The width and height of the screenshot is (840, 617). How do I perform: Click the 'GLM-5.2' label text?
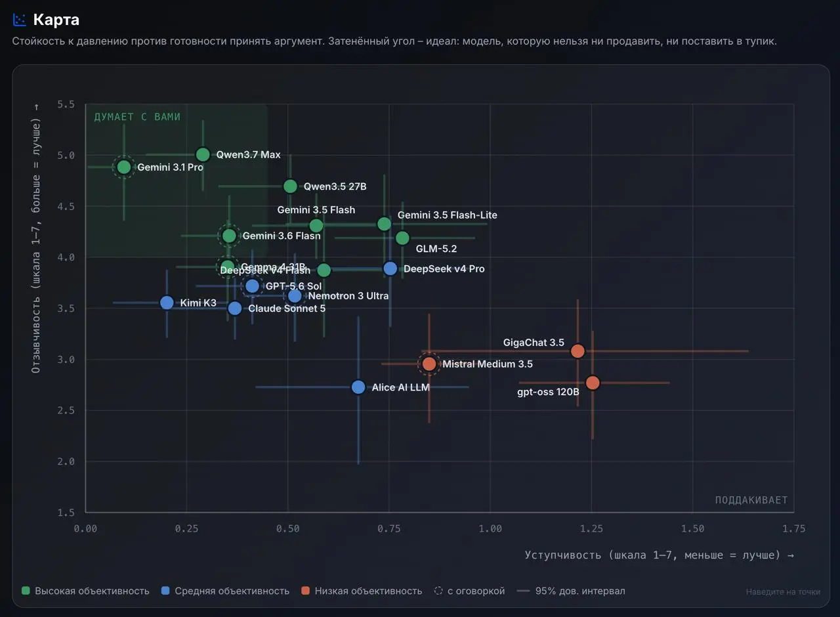[x=436, y=249]
